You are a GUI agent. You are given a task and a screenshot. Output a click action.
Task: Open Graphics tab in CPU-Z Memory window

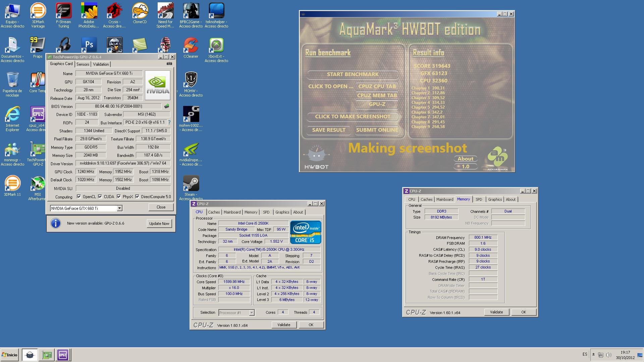pos(495,199)
